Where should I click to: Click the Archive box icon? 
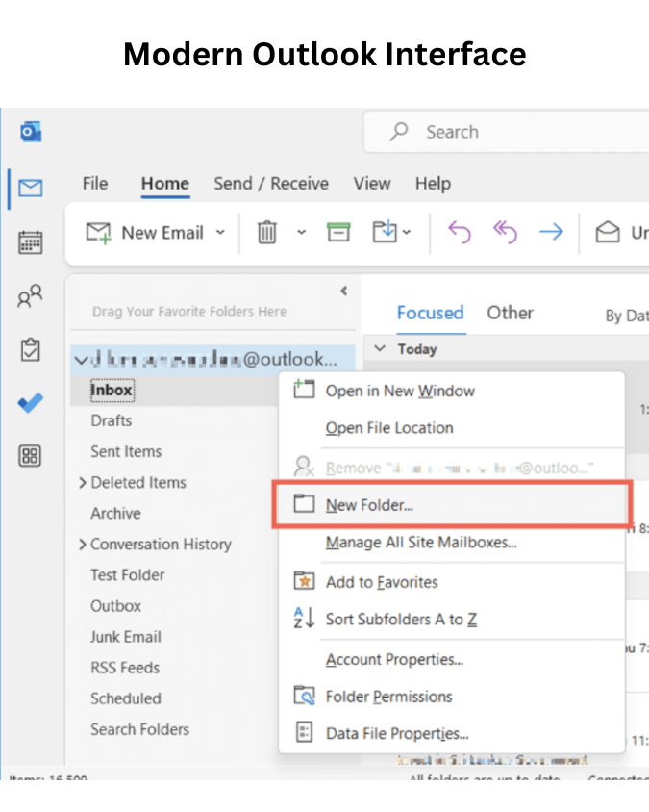coord(338,232)
